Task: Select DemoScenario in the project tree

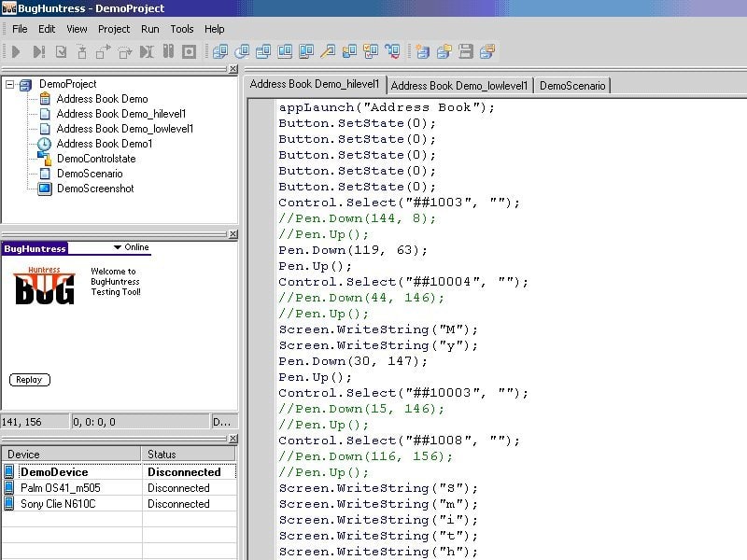Action: click(90, 174)
